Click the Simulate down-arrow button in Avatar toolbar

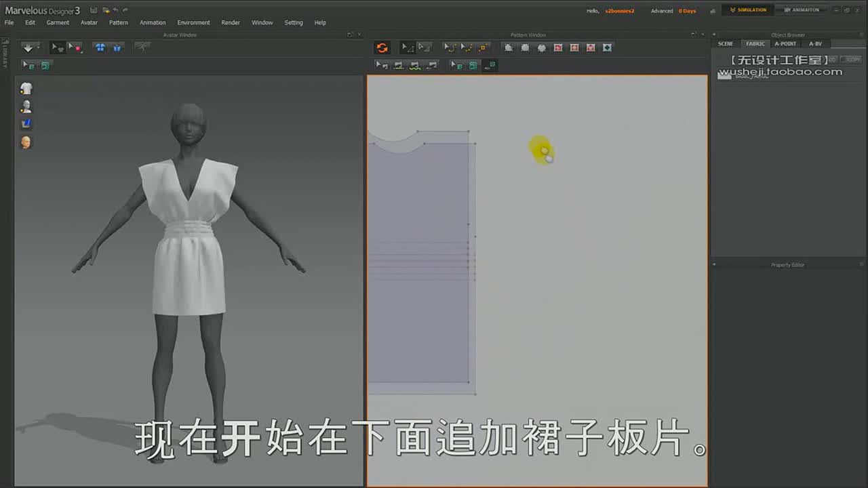pyautogui.click(x=28, y=47)
